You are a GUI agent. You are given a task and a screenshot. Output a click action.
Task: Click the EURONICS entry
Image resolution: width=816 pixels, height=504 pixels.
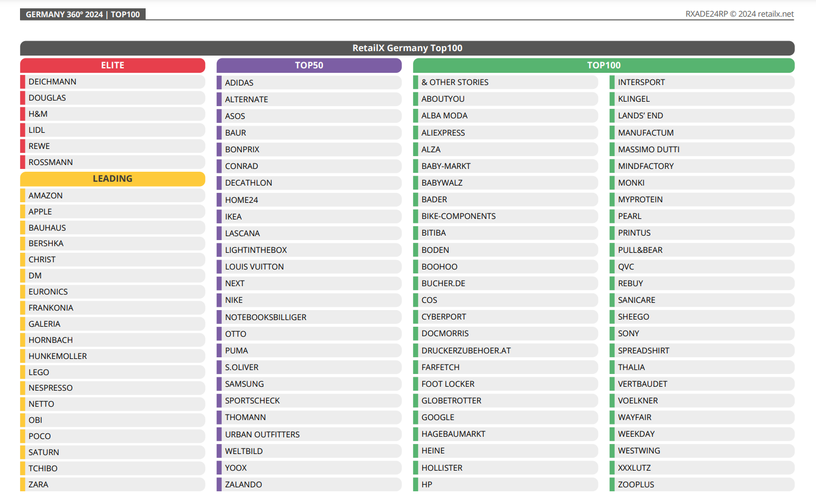(112, 292)
